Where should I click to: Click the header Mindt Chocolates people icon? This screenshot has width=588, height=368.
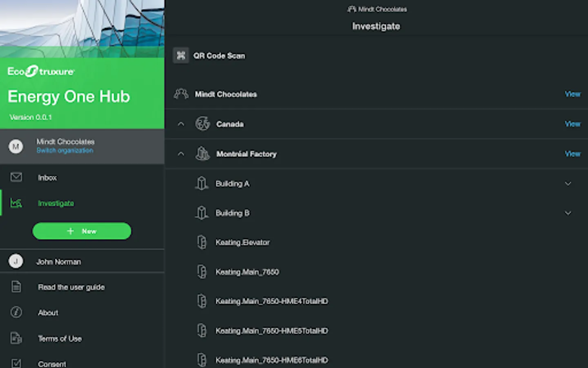coord(352,9)
